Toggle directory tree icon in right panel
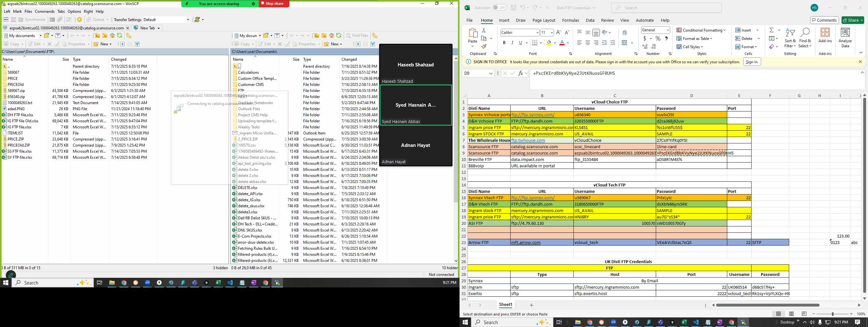868x327 pixels. tap(375, 35)
